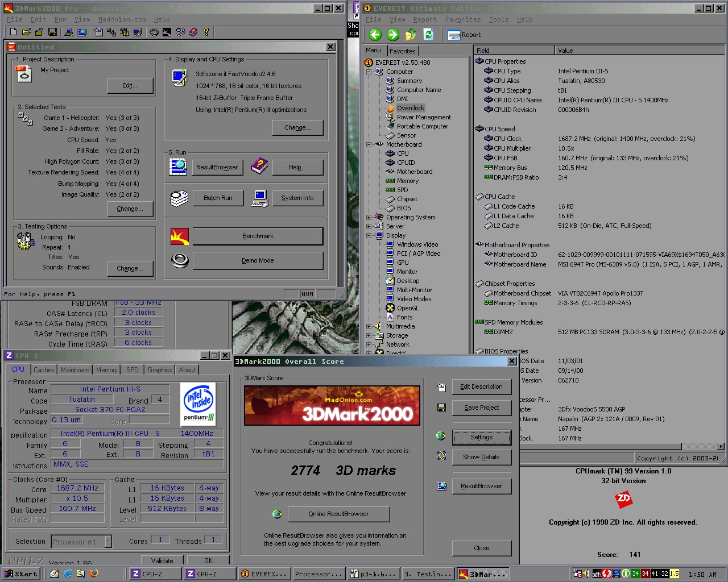Viewport: 728px width, 582px height.
Task: Open the Madonion.com menu in 3DMark2000
Action: (x=122, y=19)
